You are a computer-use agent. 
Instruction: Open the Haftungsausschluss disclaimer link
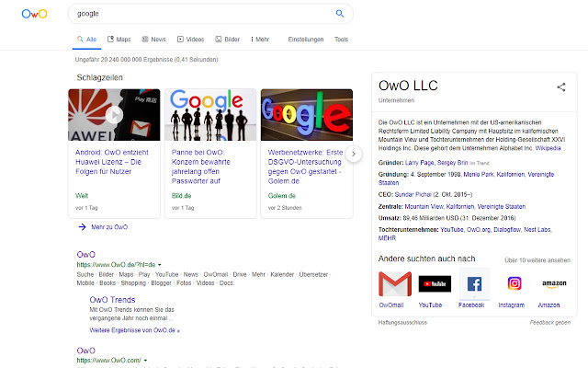[402, 323]
